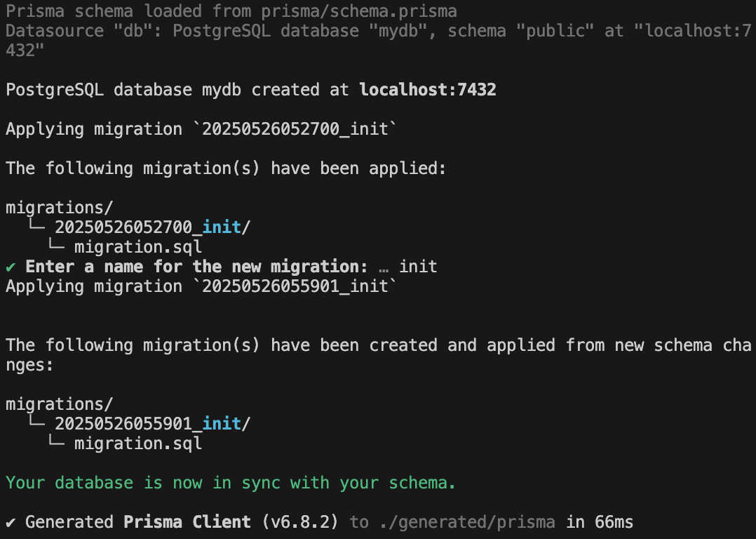Click the "20250526055901_init/" folder entry

click(152, 424)
